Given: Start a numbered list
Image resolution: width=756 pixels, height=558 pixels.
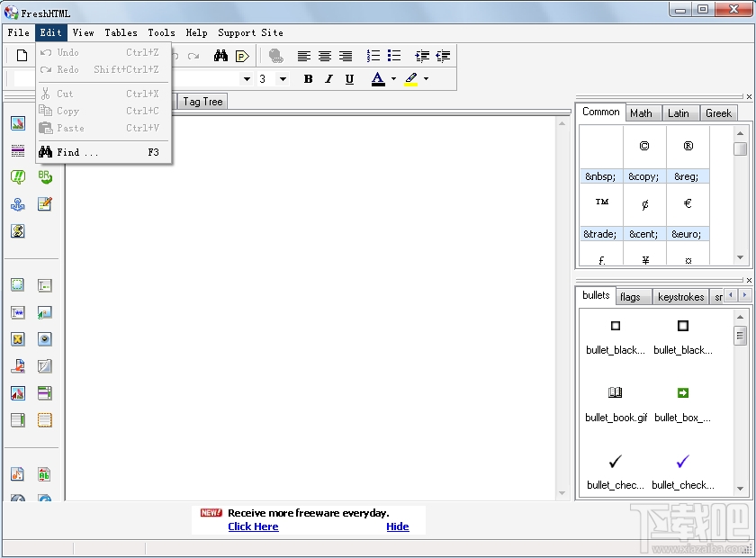Looking at the screenshot, I should click(372, 56).
